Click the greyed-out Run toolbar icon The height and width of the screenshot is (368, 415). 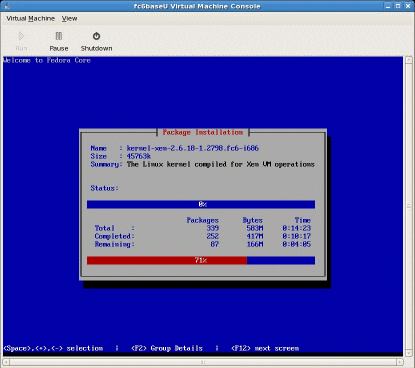point(21,36)
